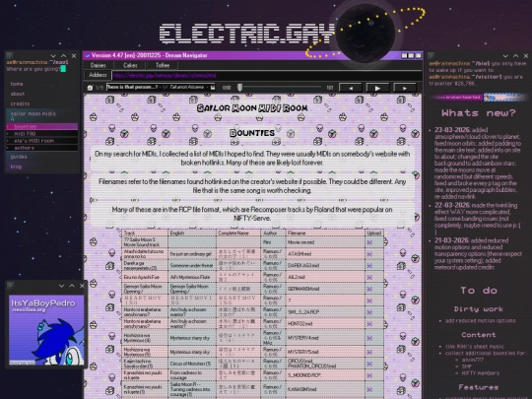Expand the Whats new panel with up chevron
The image size is (532, 399).
(x=515, y=55)
